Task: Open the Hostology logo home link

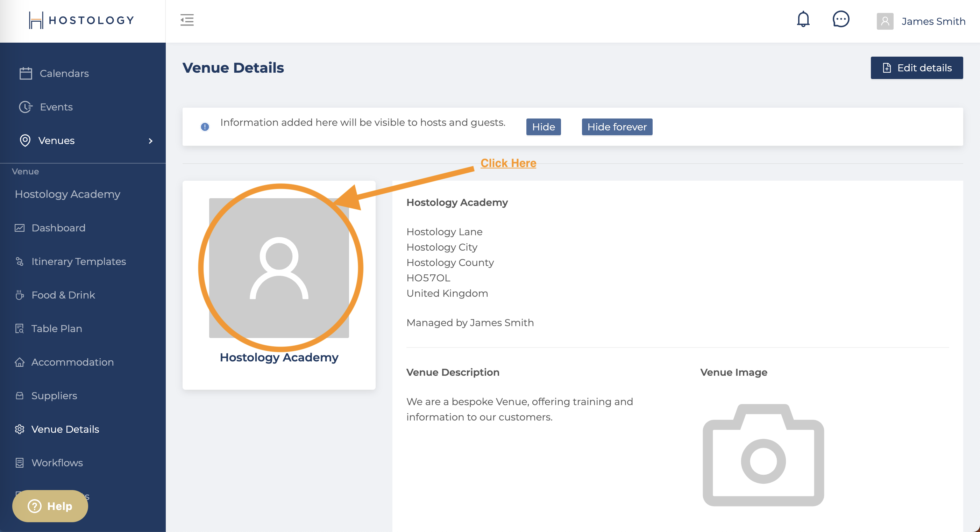Action: tap(82, 20)
